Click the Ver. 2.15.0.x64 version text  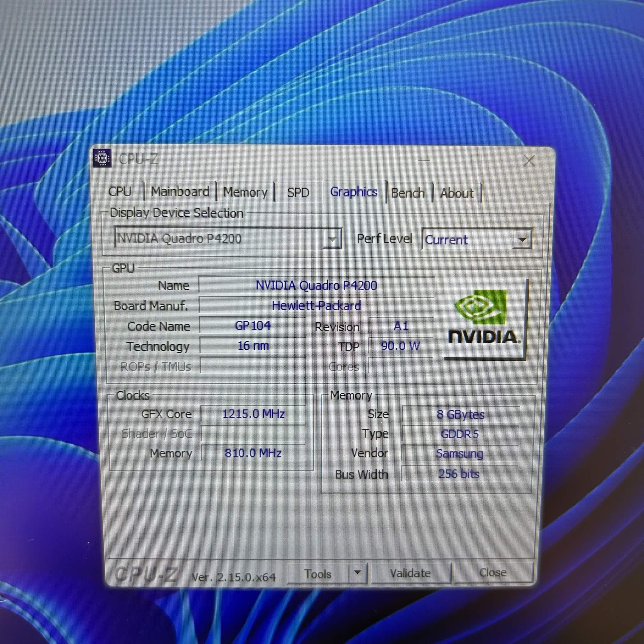(x=234, y=577)
